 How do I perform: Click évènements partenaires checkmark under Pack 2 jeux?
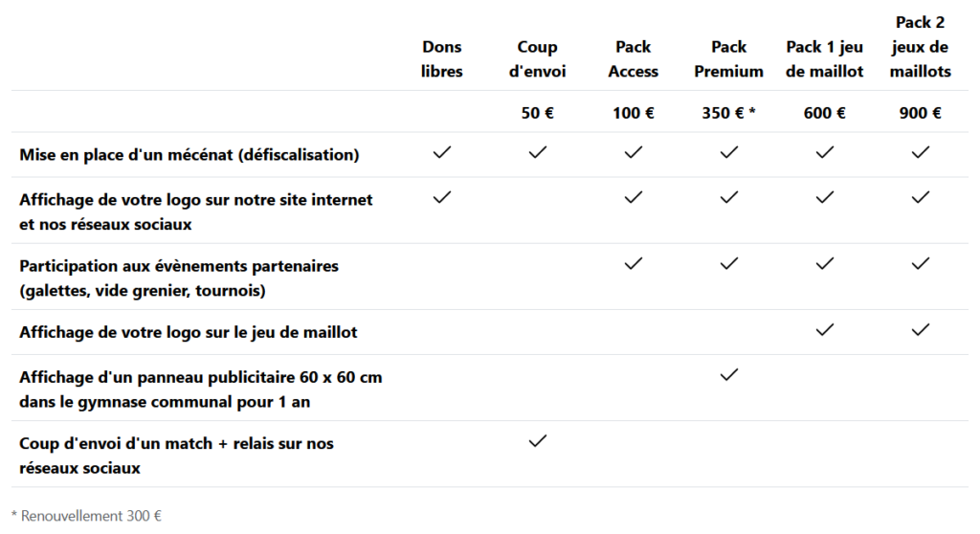(920, 263)
